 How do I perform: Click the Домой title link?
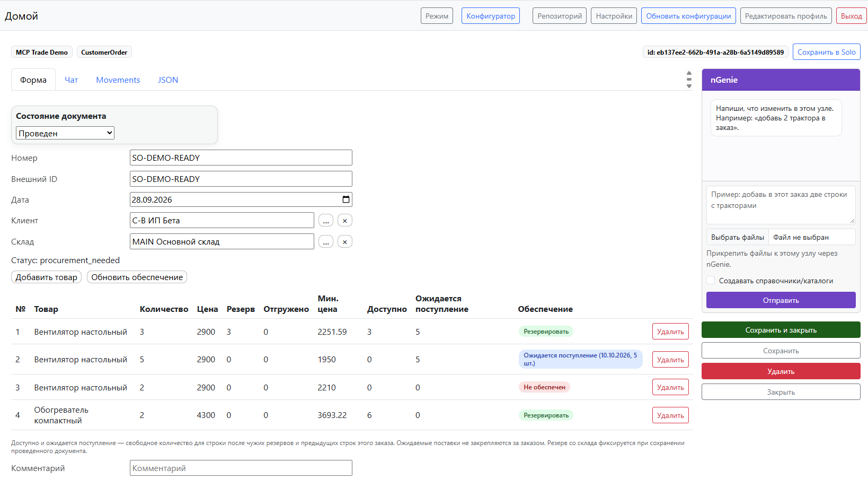tap(21, 16)
